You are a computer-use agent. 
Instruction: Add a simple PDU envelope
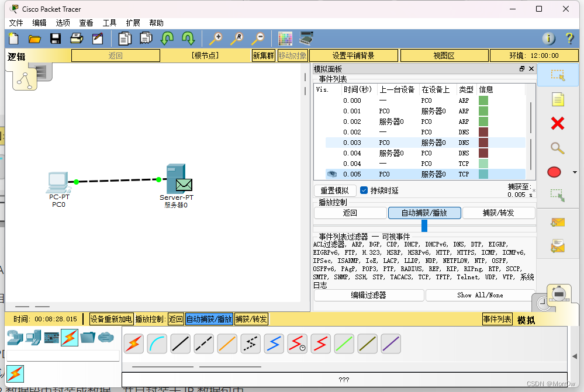(558, 222)
